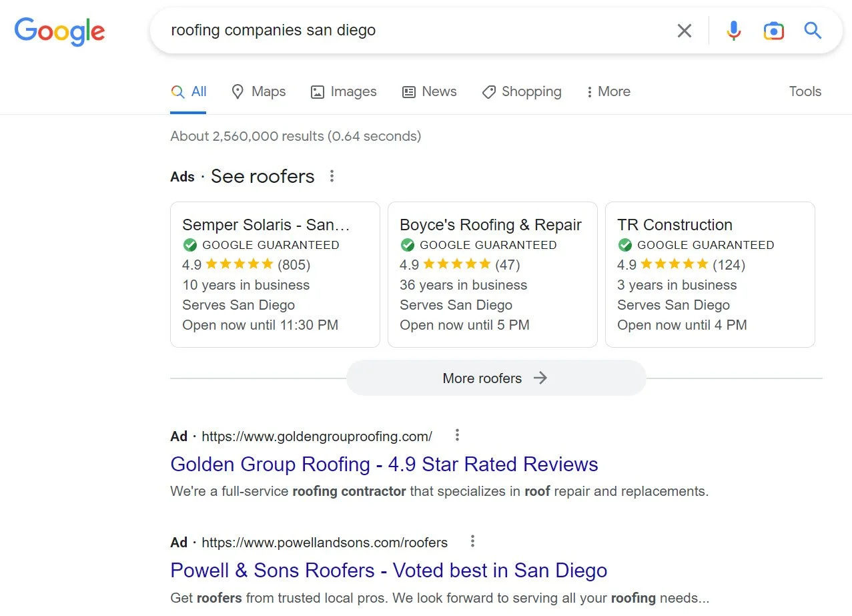Open Powell & Sons Roofers ad link
852x616 pixels.
tap(389, 571)
